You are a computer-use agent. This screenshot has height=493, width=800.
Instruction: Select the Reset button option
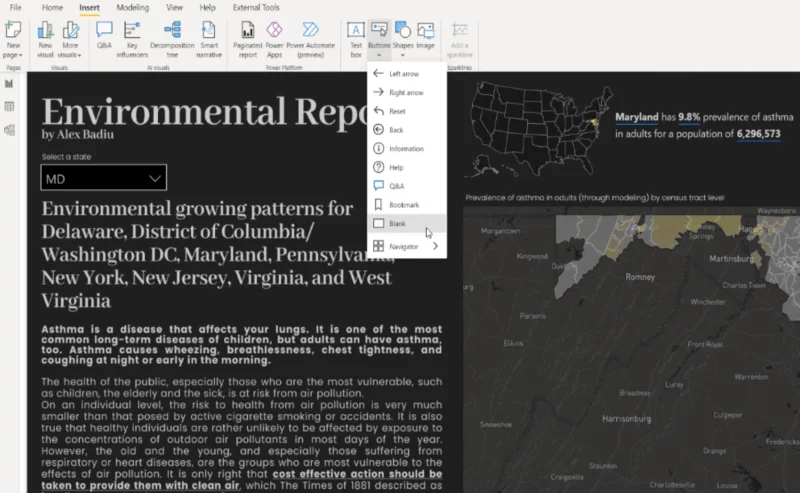point(407,111)
